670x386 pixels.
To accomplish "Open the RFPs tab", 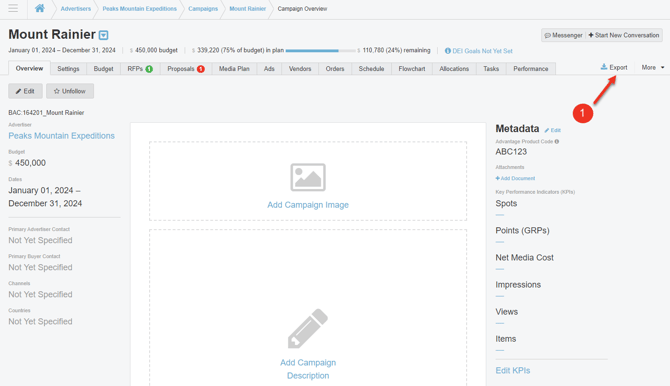I will [x=140, y=69].
